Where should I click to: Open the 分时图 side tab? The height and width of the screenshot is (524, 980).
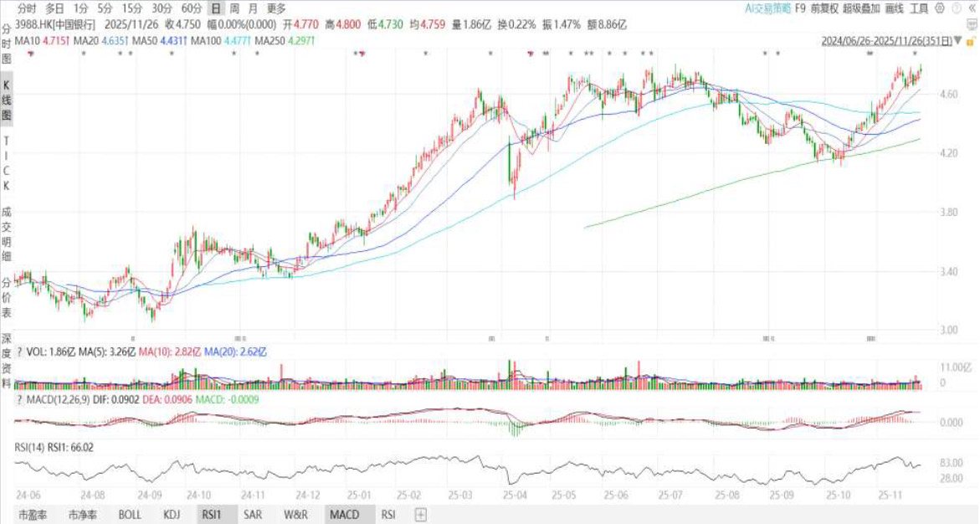[x=6, y=44]
